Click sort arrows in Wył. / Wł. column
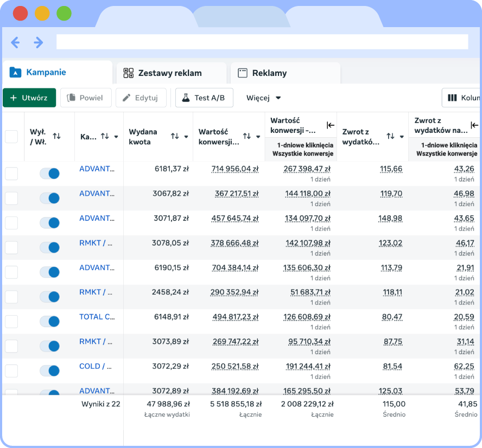The width and height of the screenshot is (482, 448). click(56, 136)
